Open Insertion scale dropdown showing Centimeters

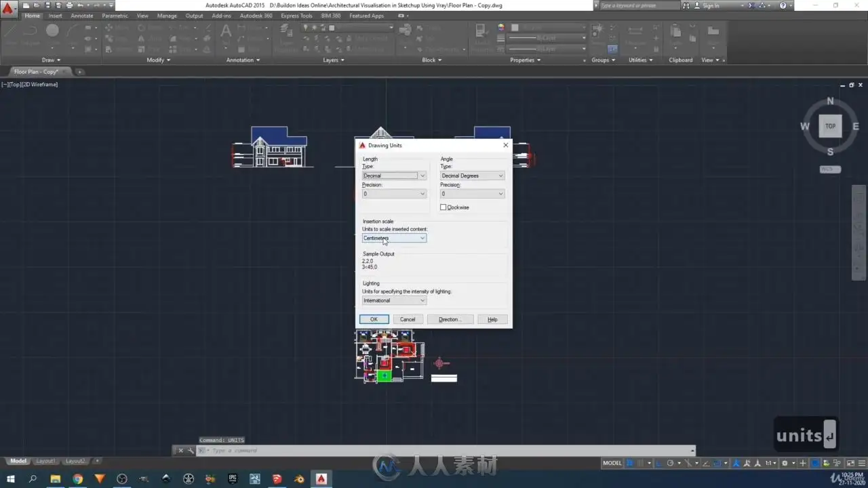point(394,238)
